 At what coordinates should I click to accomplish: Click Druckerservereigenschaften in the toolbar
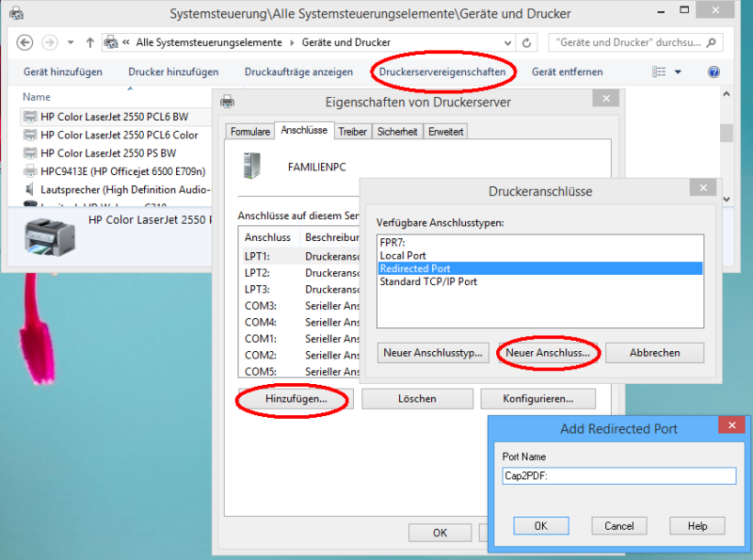442,72
